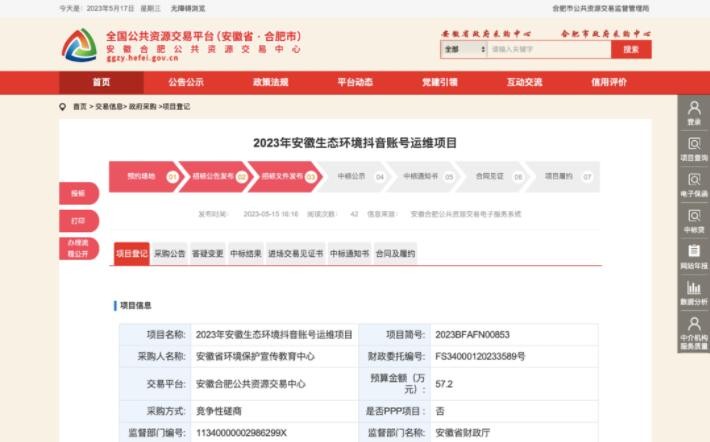
Task: Click project number 2023BFAFN00853
Action: 472,335
